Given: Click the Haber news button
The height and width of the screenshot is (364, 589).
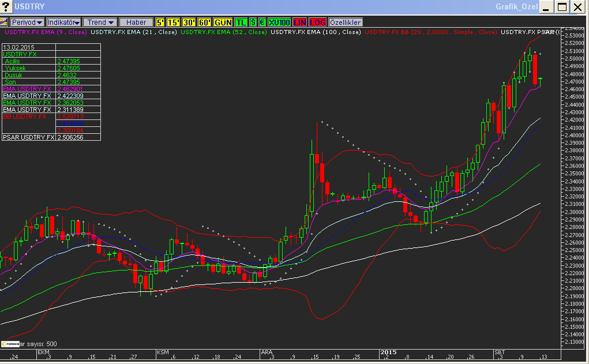Looking at the screenshot, I should click(136, 22).
